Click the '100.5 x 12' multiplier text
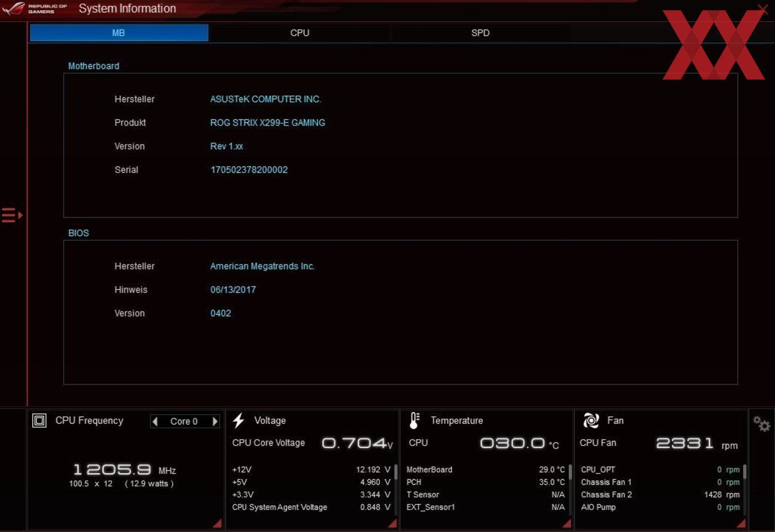The width and height of the screenshot is (775, 532). (x=91, y=484)
